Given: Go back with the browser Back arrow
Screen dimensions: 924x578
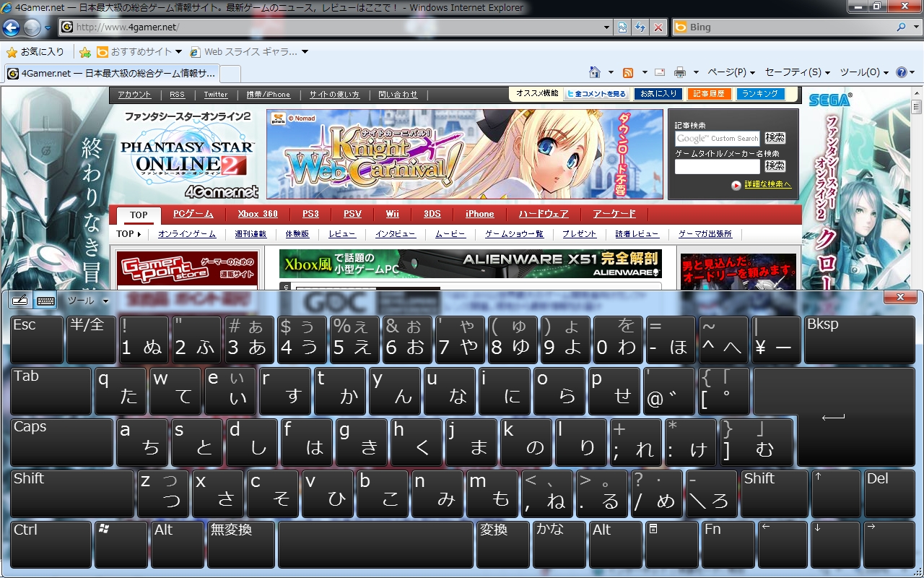Looking at the screenshot, I should pos(11,28).
